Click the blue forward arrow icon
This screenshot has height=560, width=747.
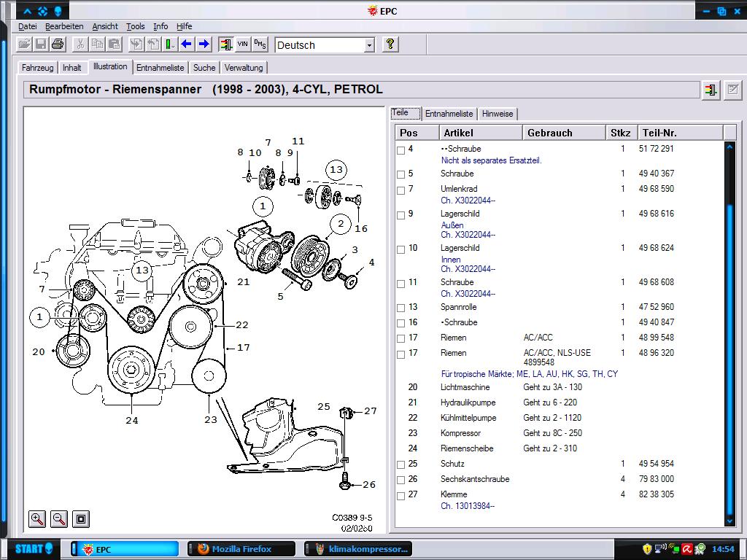(x=204, y=44)
